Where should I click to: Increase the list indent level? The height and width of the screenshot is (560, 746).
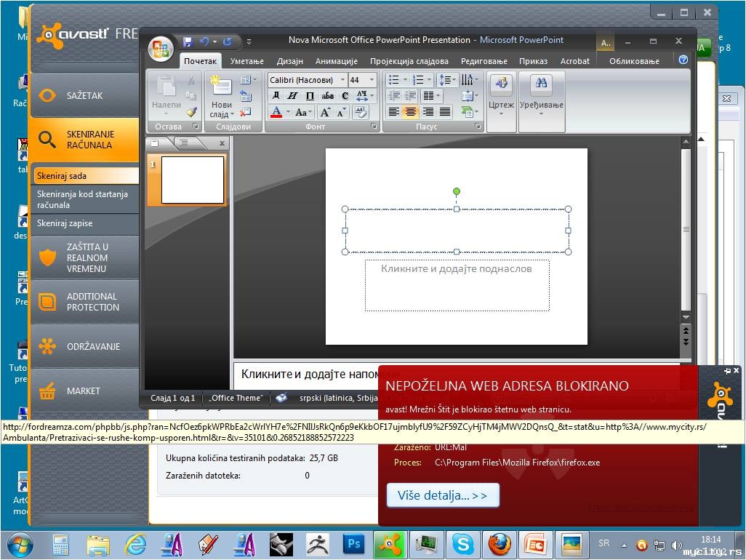click(410, 96)
